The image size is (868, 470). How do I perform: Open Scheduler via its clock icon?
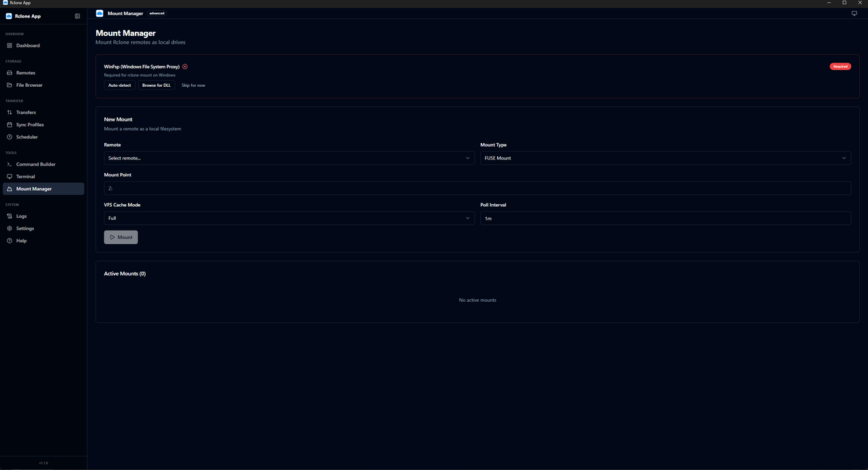tap(9, 137)
